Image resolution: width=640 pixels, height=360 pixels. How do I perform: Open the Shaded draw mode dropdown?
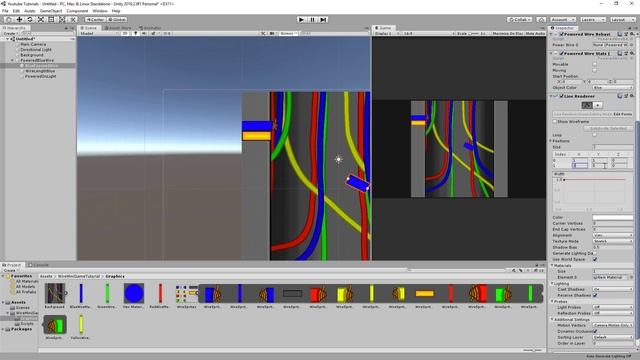tap(100, 33)
